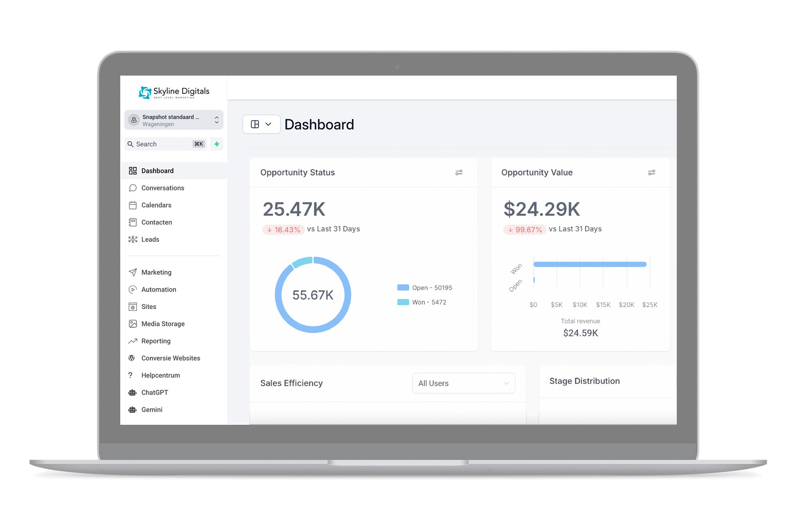Open the All Users dropdown
798x532 pixels.
pyautogui.click(x=463, y=383)
